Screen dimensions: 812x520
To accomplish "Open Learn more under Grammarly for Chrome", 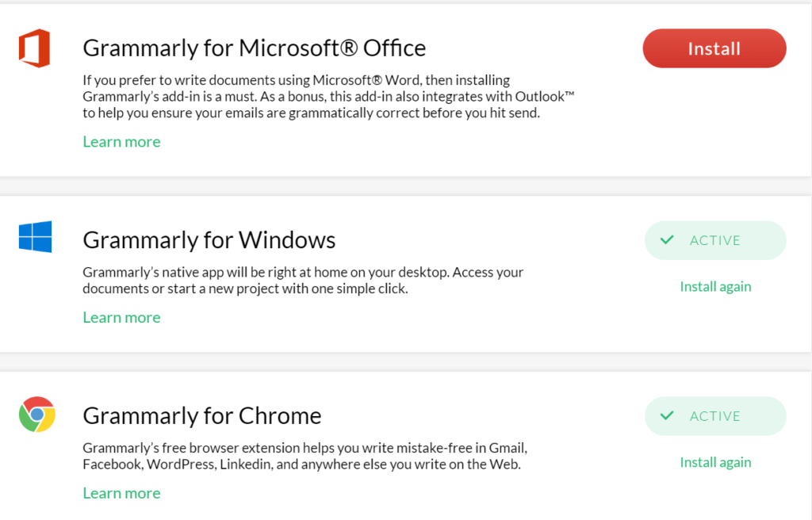I will (x=121, y=492).
